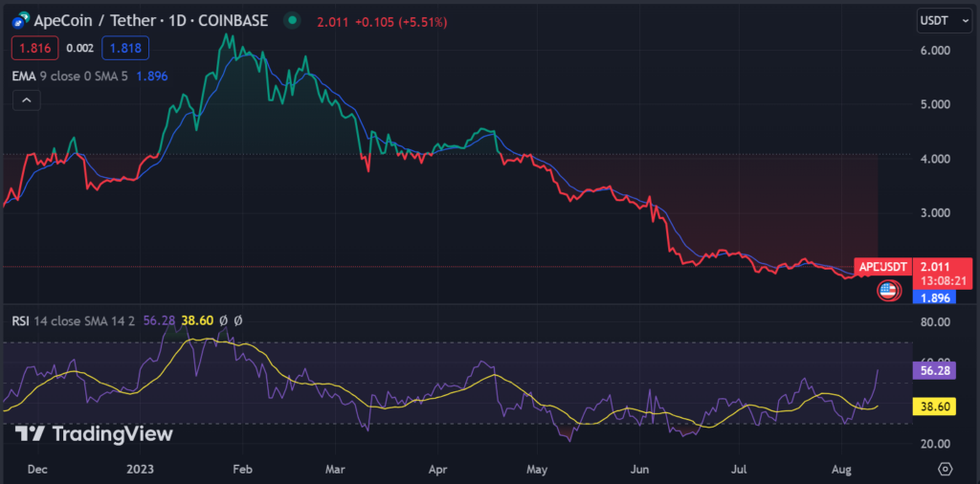Open chart settings gear icon
This screenshot has height=484, width=980.
pyautogui.click(x=945, y=469)
